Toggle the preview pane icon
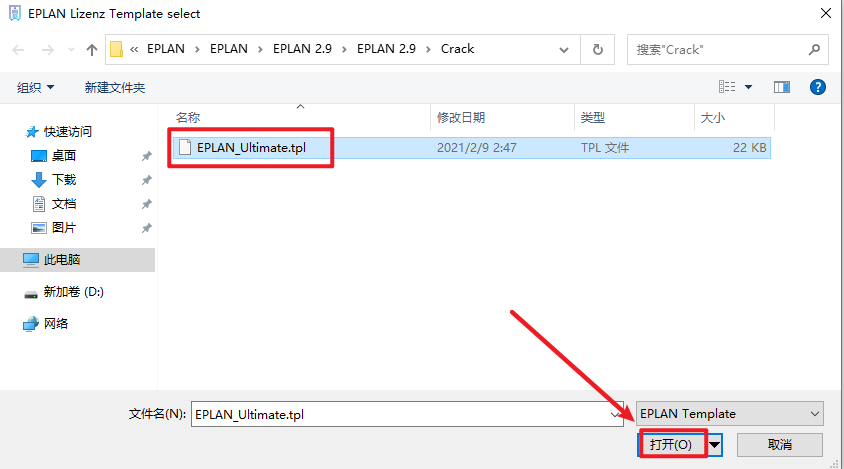This screenshot has width=844, height=469. pos(782,88)
